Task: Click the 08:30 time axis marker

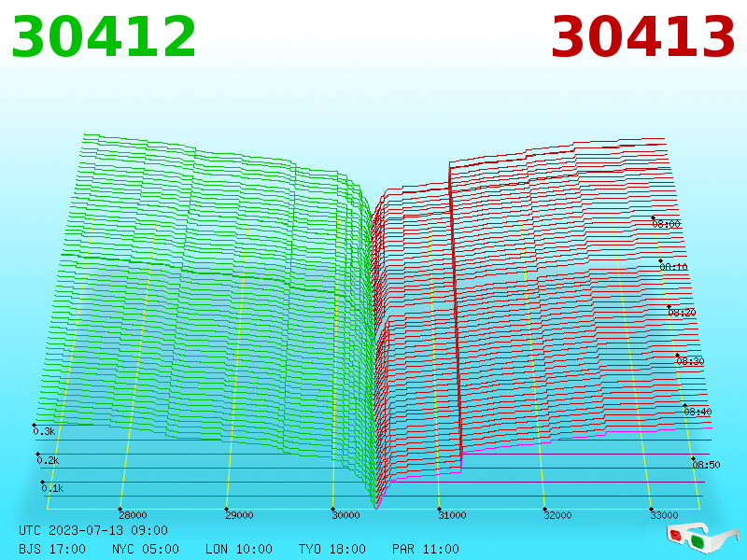Action: (690, 361)
